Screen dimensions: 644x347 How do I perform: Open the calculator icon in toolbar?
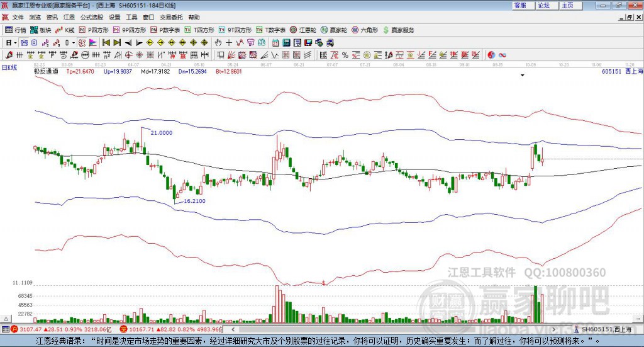click(x=286, y=43)
